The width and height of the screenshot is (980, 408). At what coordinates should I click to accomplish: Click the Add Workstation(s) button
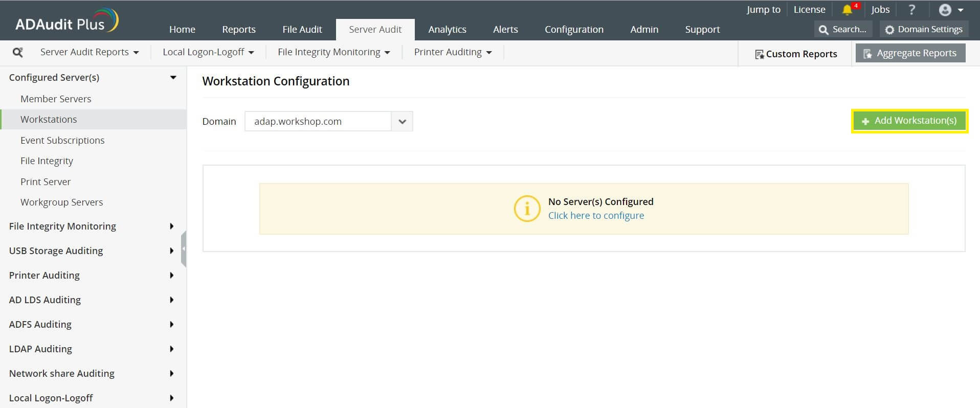tap(909, 121)
